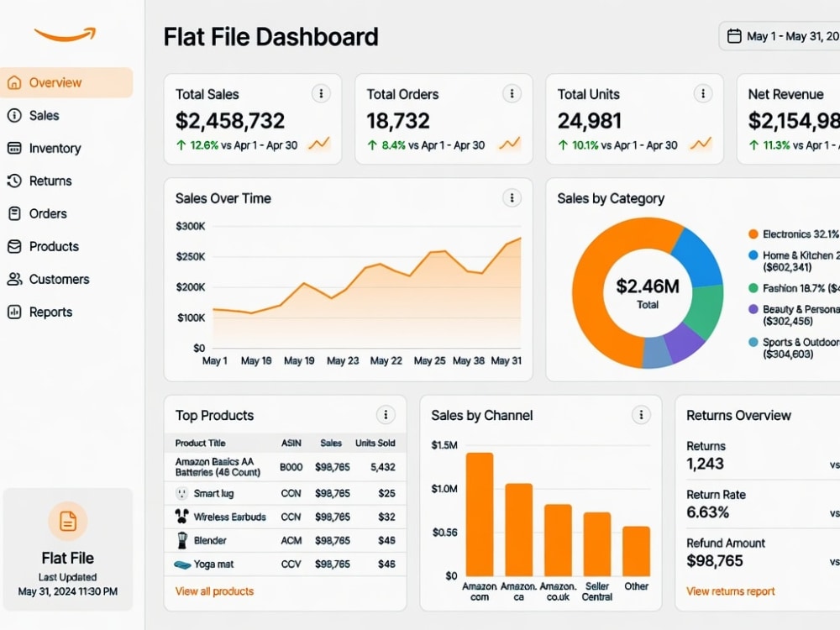This screenshot has height=630, width=840.
Task: Open Top Products options menu
Action: (386, 415)
